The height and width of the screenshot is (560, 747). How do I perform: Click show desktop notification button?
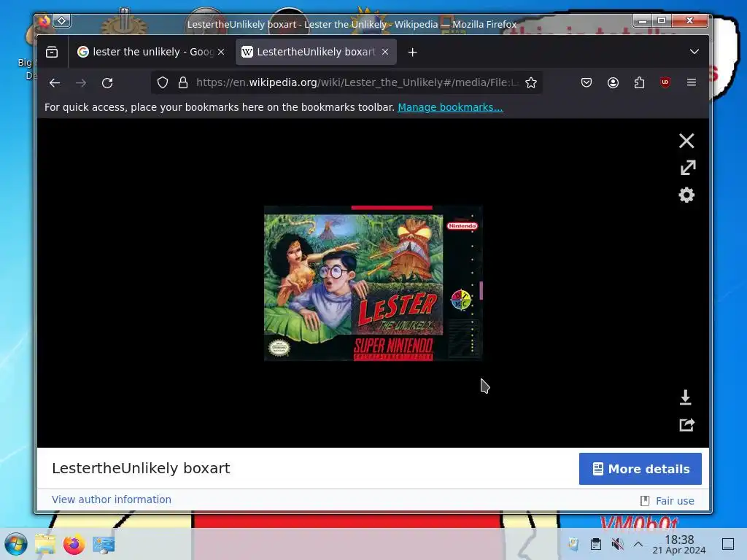coord(727,544)
